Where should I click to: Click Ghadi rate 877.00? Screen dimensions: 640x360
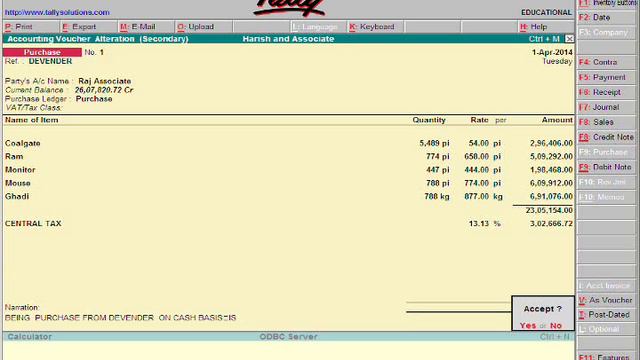point(476,196)
